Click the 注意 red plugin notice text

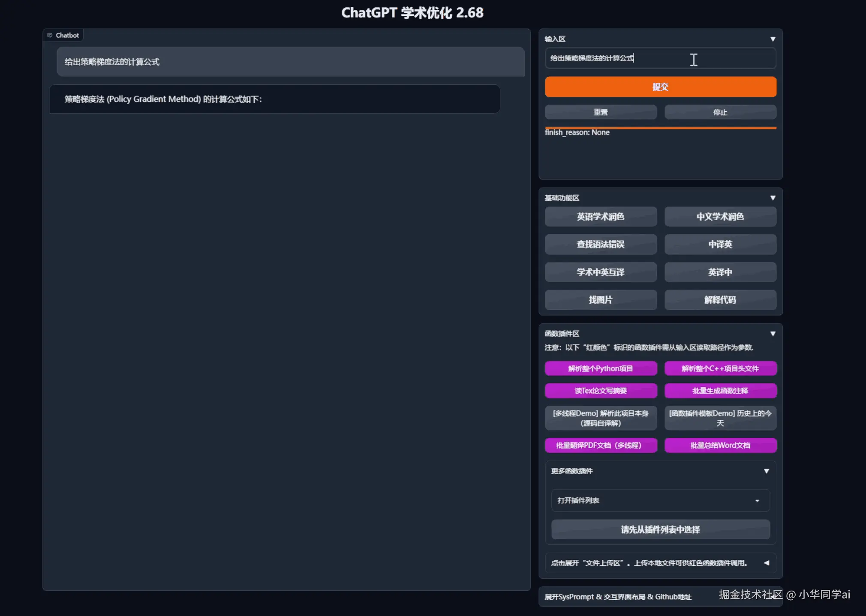[x=649, y=347]
